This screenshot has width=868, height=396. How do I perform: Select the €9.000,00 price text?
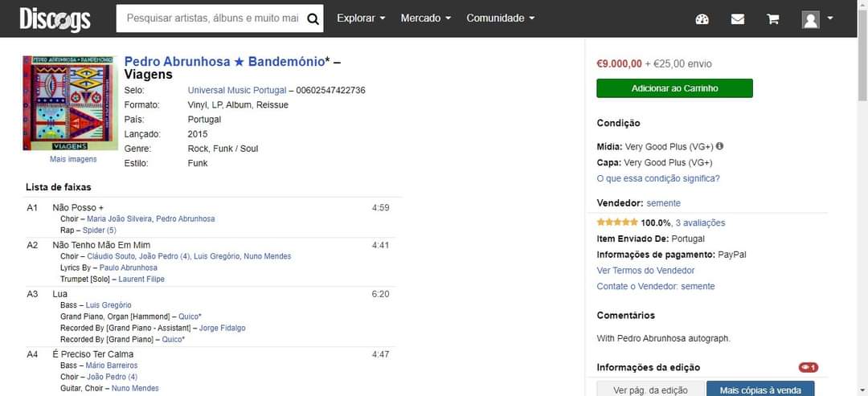click(620, 64)
